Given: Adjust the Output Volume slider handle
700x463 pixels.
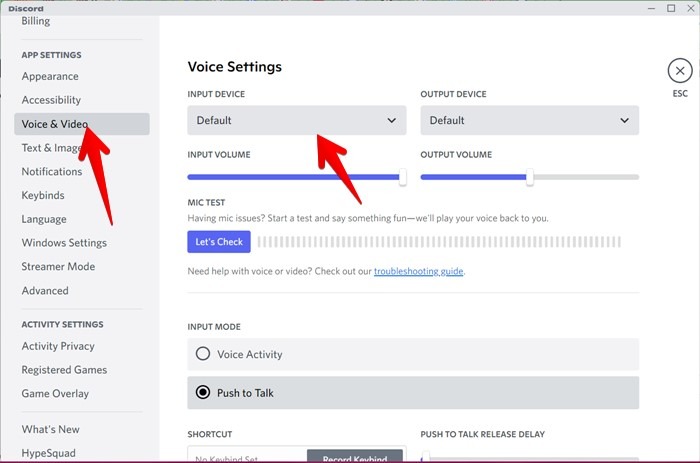Looking at the screenshot, I should tap(529, 177).
